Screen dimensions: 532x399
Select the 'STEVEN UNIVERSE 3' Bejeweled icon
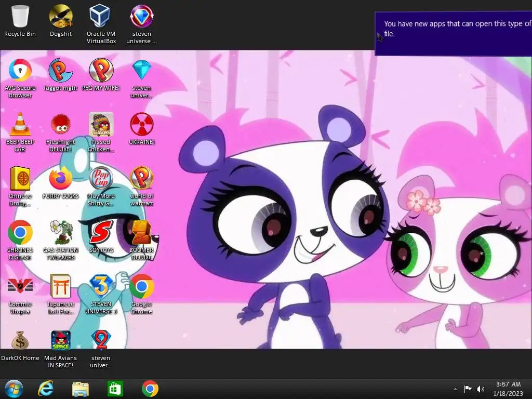101,294
